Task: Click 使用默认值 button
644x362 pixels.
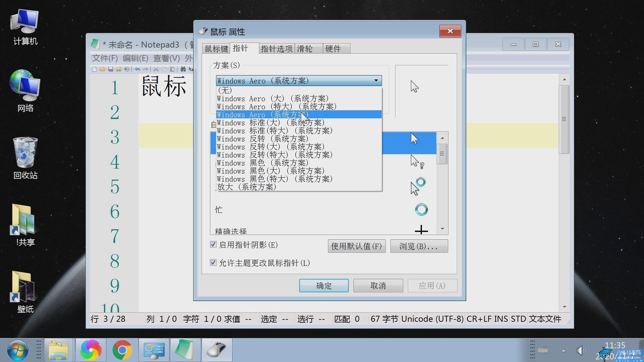Action: click(x=357, y=246)
